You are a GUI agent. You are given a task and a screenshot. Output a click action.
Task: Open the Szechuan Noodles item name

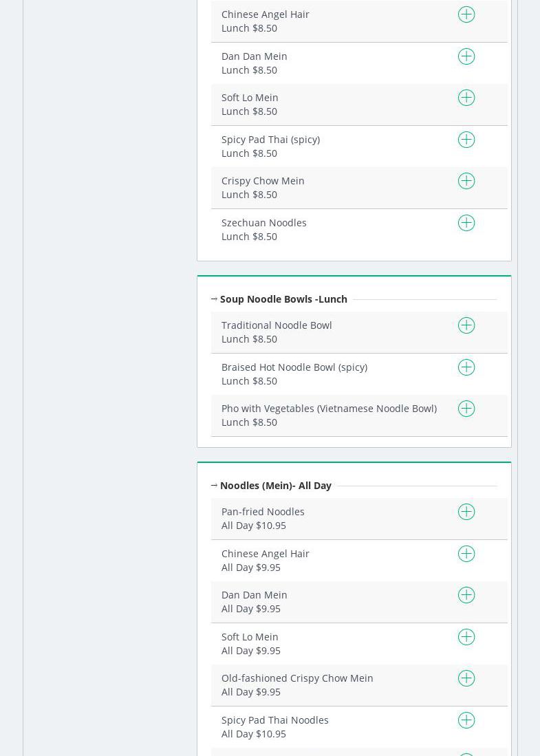263,223
